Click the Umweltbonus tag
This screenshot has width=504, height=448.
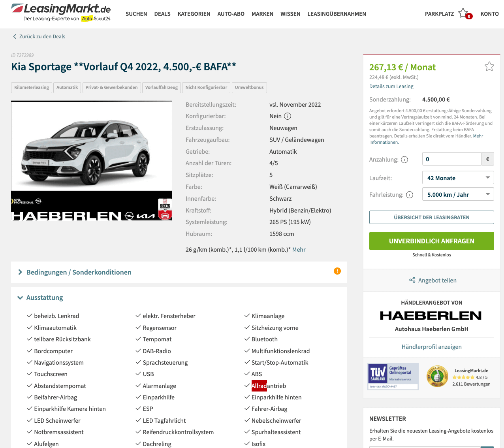tap(249, 87)
